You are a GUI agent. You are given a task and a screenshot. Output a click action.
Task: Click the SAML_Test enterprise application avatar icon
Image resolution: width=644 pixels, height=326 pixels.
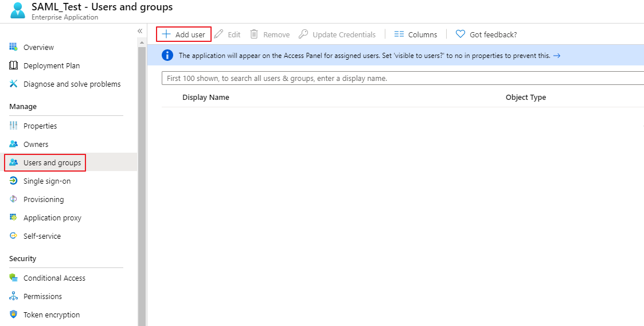point(18,11)
